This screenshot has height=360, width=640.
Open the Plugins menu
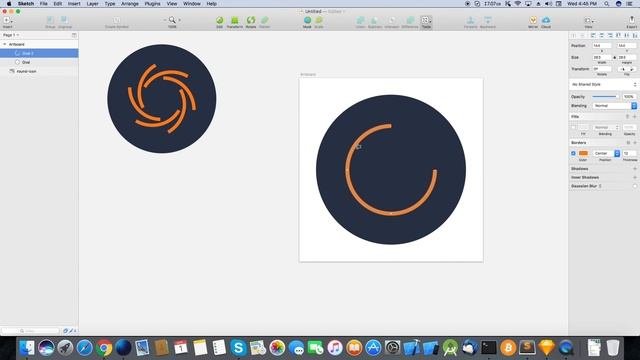pos(152,4)
